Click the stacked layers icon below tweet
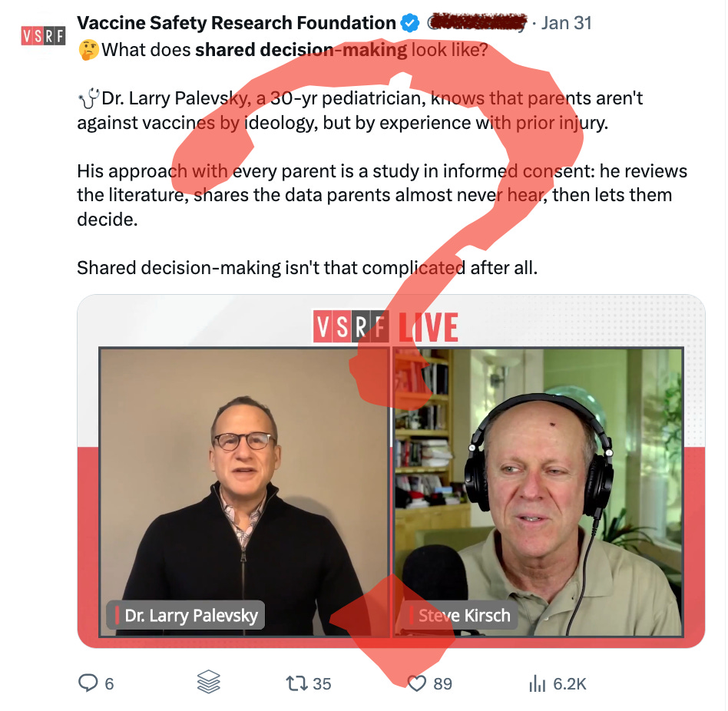 (208, 682)
